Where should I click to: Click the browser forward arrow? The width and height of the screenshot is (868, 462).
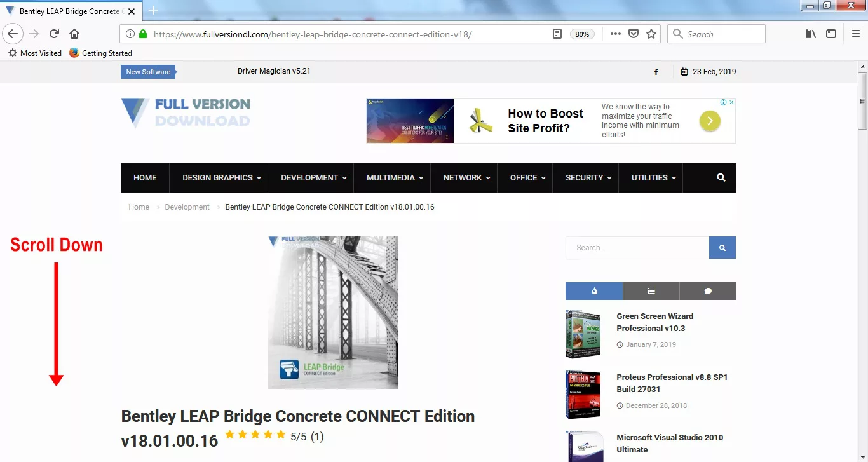click(x=34, y=34)
